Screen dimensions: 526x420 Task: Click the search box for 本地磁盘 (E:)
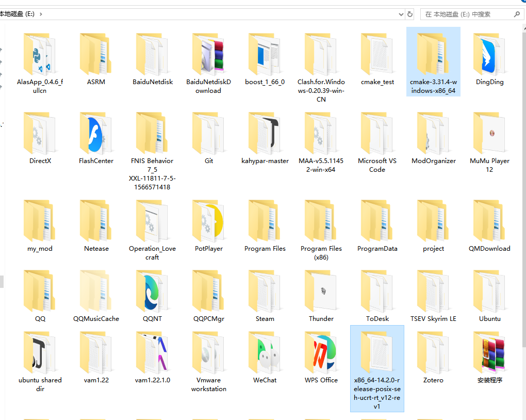click(x=472, y=14)
